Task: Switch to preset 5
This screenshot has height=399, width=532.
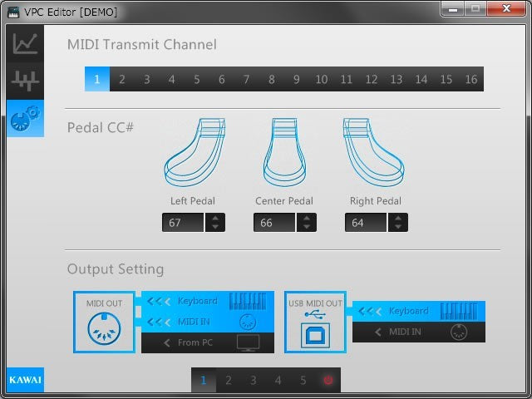Action: point(303,380)
